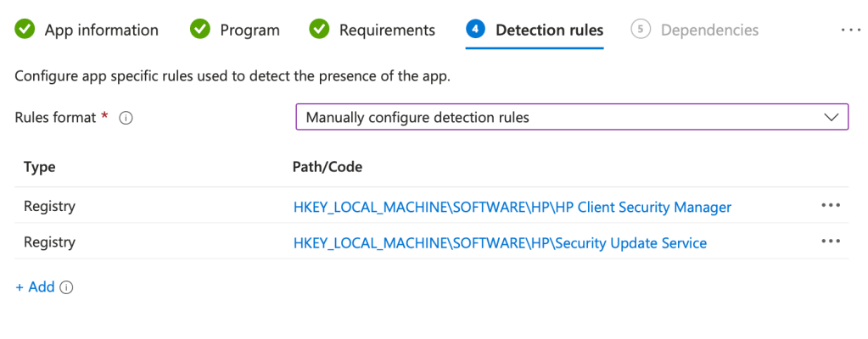868x339 pixels.
Task: Click the 'Manually configure detection rules' combo box
Action: (x=560, y=117)
